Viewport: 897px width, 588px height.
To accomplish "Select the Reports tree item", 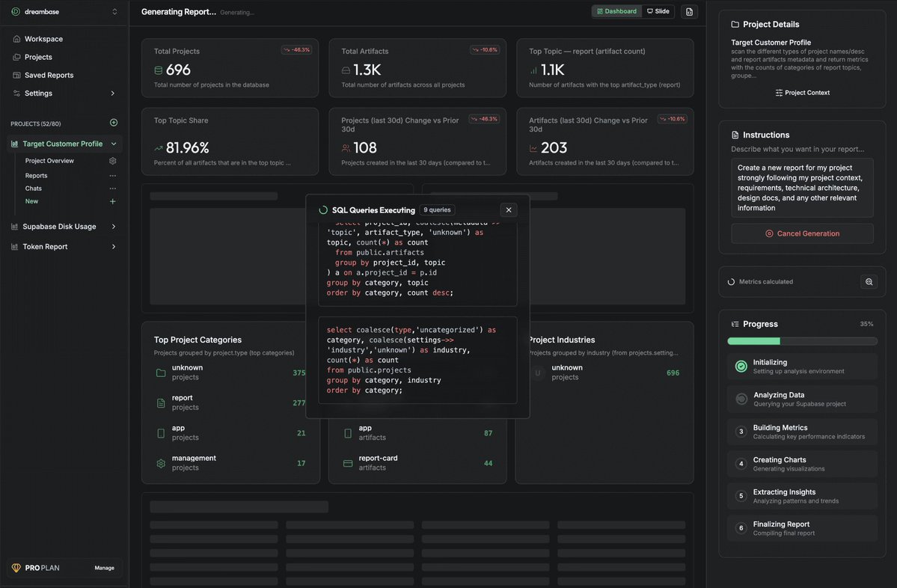I will pyautogui.click(x=36, y=176).
